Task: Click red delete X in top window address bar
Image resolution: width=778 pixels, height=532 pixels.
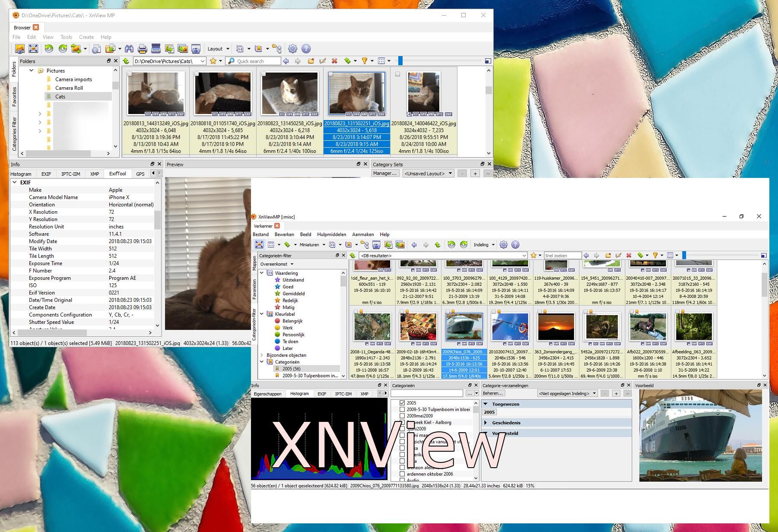Action: pyautogui.click(x=334, y=61)
